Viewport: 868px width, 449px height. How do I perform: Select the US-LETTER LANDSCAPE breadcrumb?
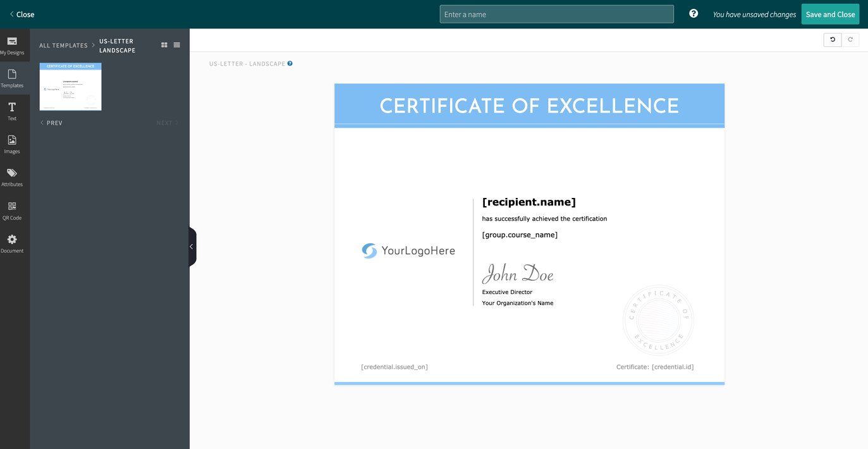(x=117, y=46)
